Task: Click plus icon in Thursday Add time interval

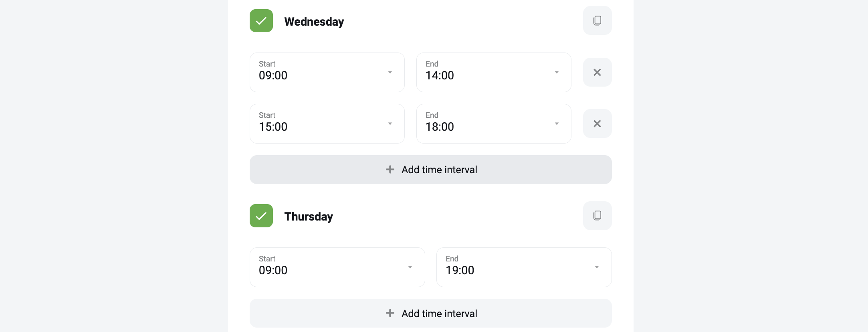Action: pos(390,313)
